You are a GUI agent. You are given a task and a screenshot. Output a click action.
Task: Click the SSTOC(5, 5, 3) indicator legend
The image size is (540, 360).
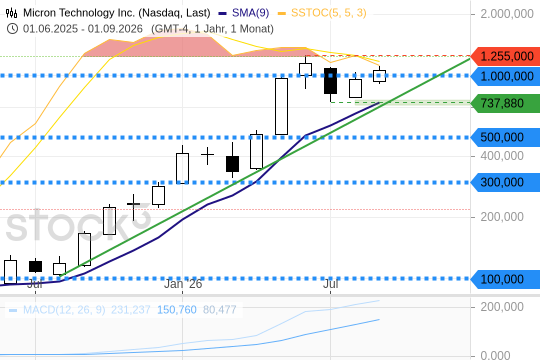tap(329, 13)
